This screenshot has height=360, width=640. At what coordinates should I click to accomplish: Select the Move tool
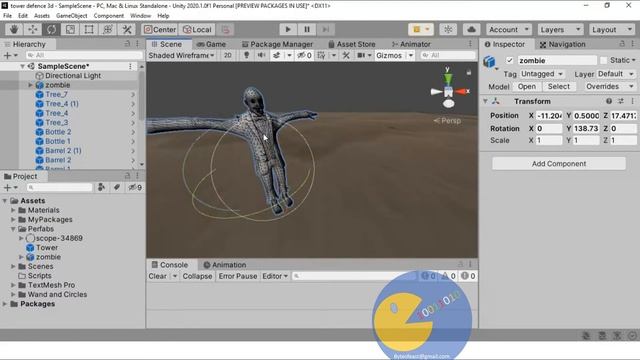(x=33, y=29)
